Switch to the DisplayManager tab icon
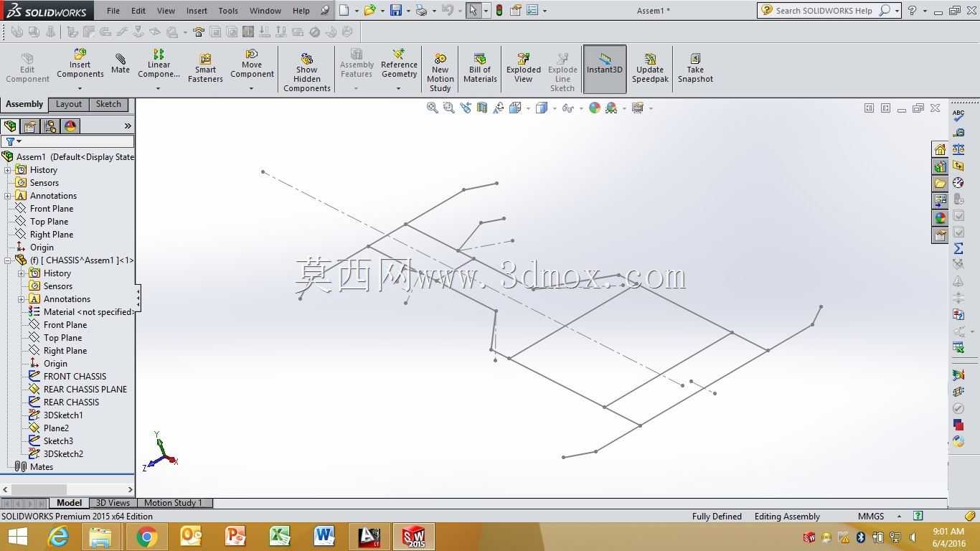 [x=70, y=126]
